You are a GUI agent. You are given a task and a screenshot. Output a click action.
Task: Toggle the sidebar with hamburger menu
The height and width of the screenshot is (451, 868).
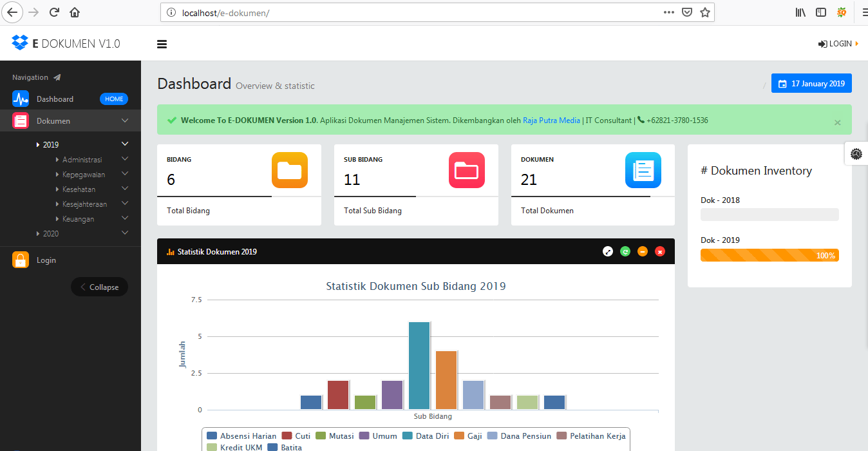[x=162, y=44]
